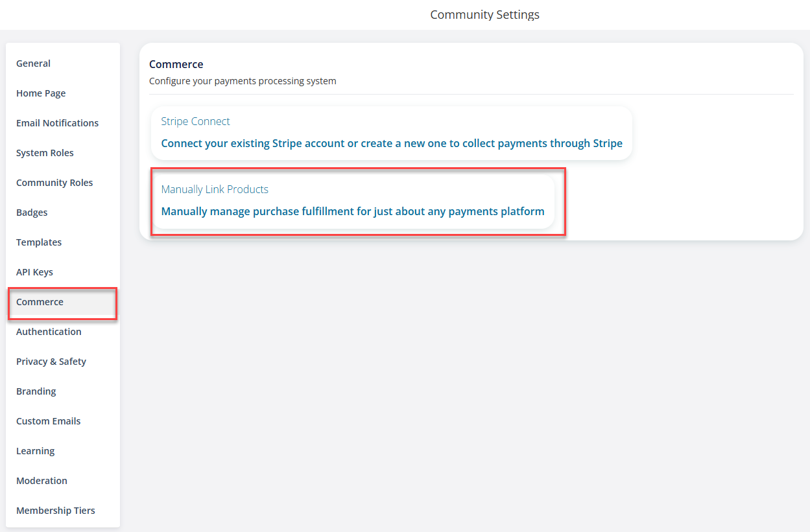Select Membership Tiers in the sidebar
The height and width of the screenshot is (532, 810).
[56, 511]
